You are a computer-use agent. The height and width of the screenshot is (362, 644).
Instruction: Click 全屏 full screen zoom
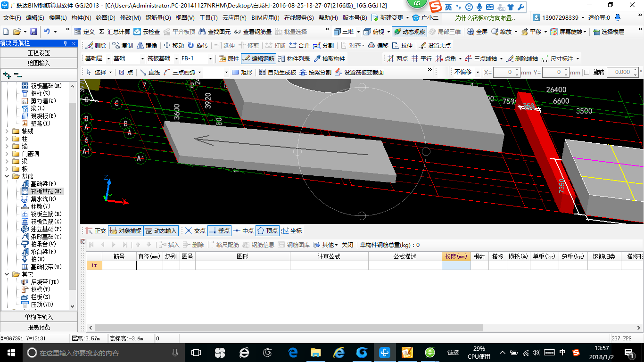[x=477, y=32]
